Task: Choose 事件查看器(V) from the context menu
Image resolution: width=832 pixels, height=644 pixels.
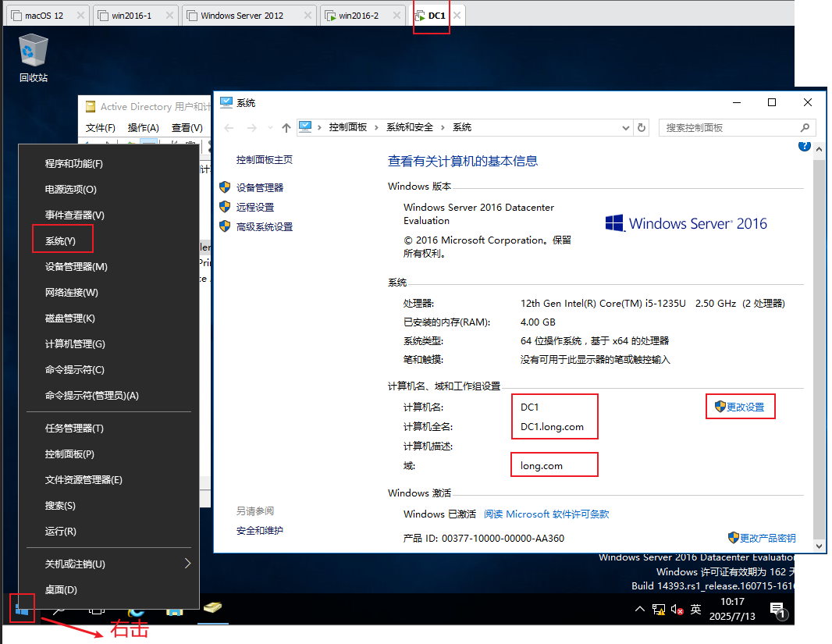Action: (108, 215)
